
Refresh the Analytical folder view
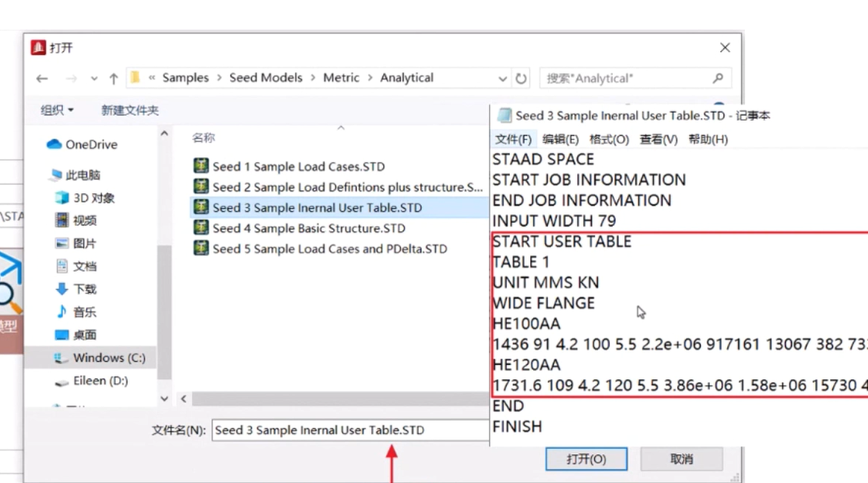(521, 78)
